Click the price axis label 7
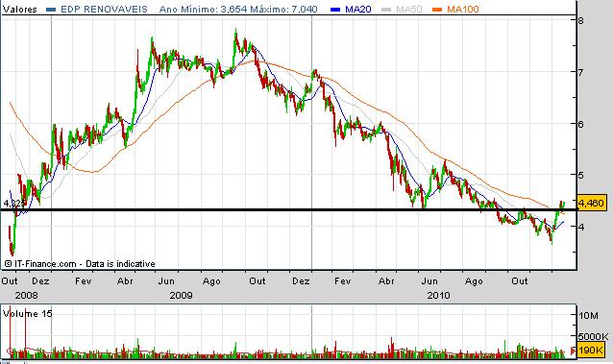 [x=581, y=72]
